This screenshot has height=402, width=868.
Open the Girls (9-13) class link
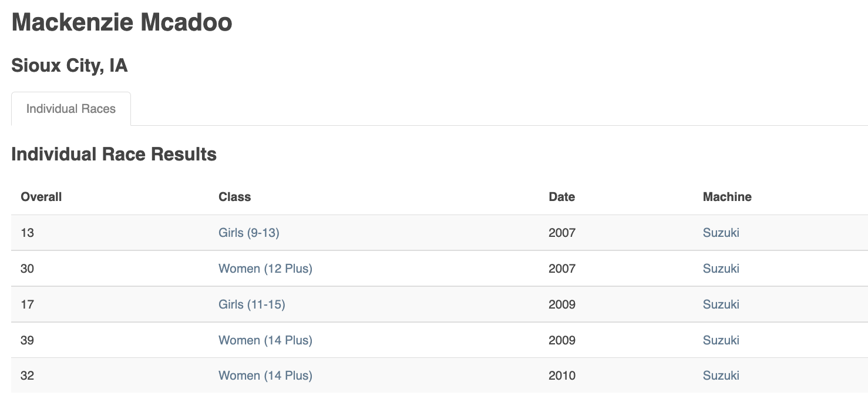(x=249, y=233)
